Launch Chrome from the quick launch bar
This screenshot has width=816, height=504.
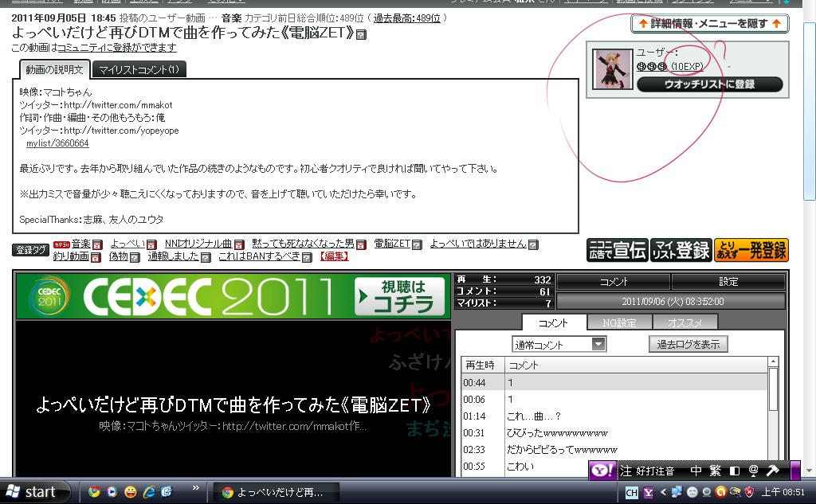coord(94,491)
